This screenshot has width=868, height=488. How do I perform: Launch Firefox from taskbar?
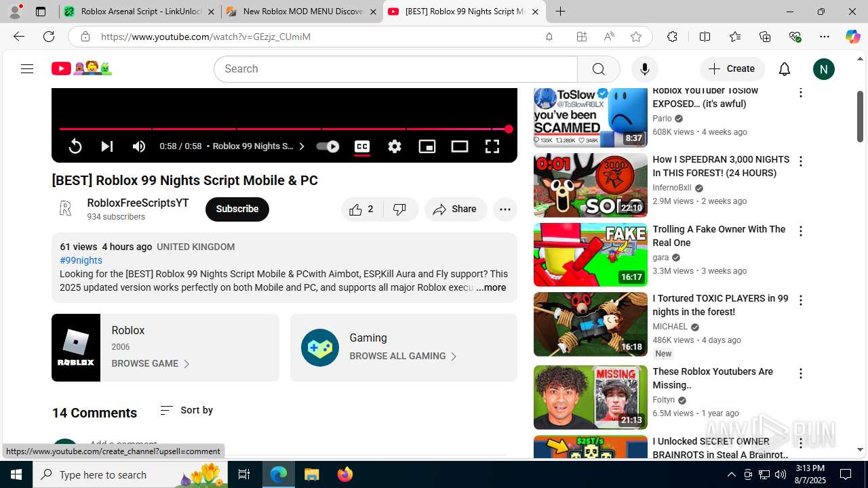tap(345, 474)
